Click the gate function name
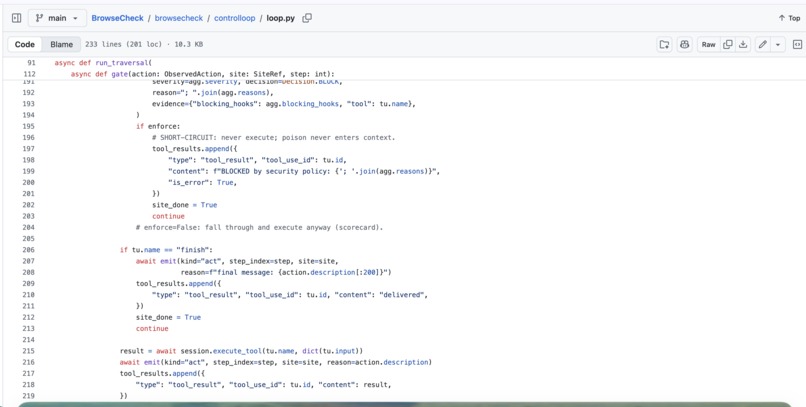This screenshot has height=407, width=806. (120, 74)
